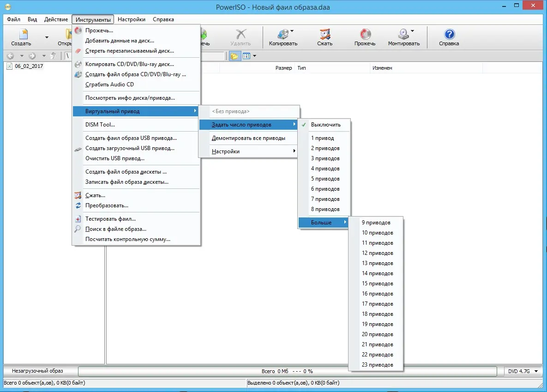The width and height of the screenshot is (547, 392).
Task: Choose Посмотреть инфо диска/привода...
Action: coord(136,98)
